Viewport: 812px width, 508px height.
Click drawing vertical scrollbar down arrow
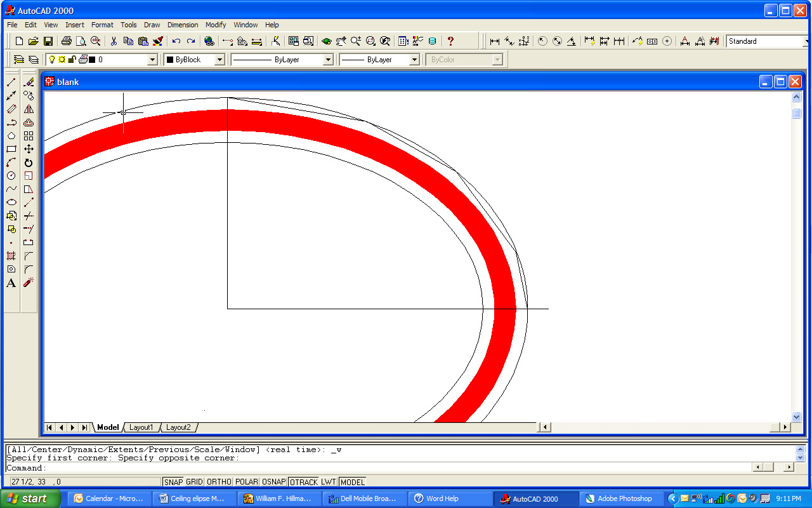click(x=797, y=417)
